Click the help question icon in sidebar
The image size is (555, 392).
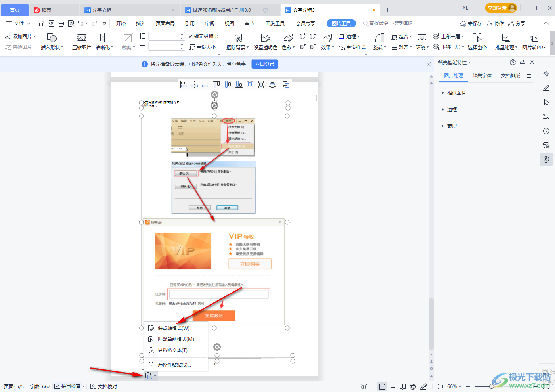pos(546,131)
